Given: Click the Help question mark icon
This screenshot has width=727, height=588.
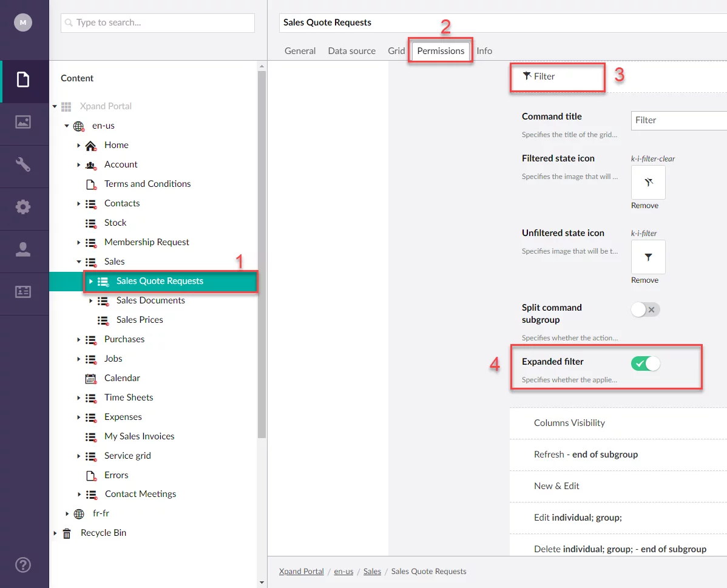Looking at the screenshot, I should point(23,564).
